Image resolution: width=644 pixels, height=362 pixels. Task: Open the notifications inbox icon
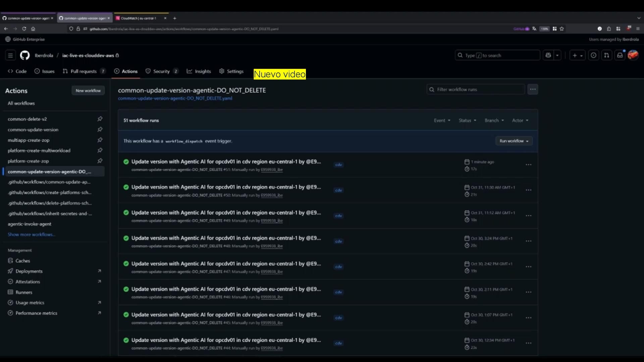coord(620,55)
